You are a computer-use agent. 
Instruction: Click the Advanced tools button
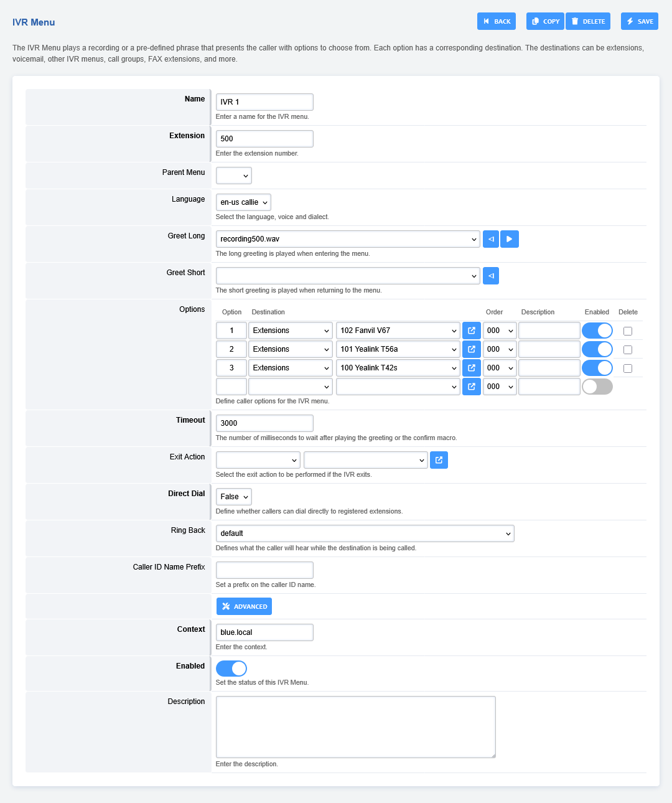244,606
